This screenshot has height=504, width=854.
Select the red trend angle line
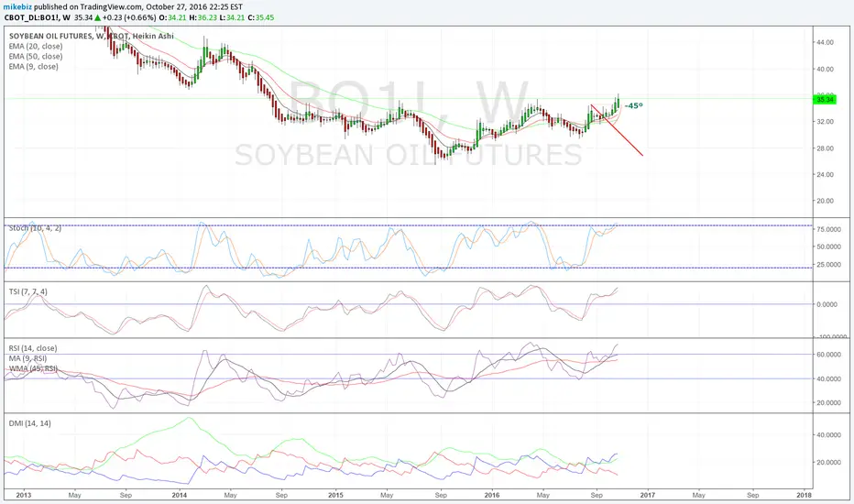tap(617, 130)
